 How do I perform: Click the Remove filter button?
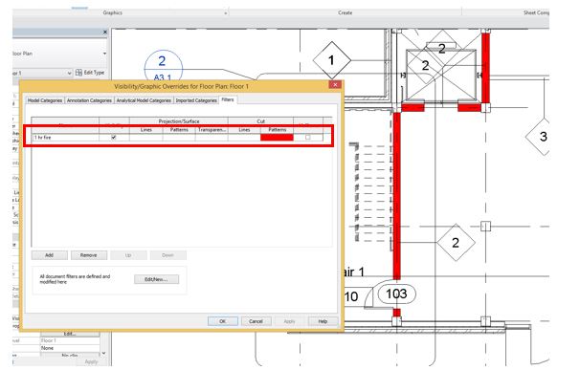pos(89,255)
